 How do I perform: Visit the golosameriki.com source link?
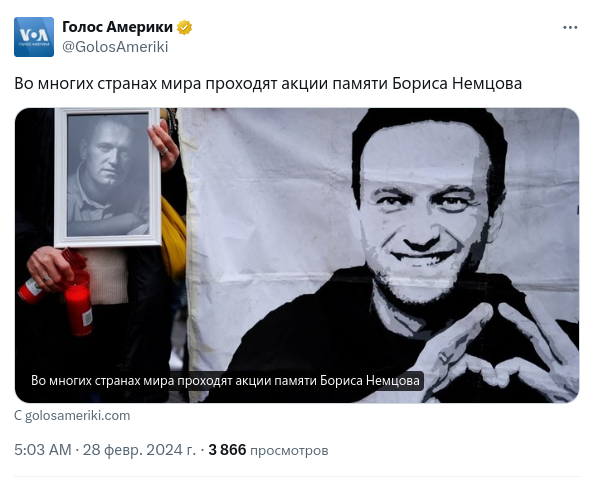pos(78,416)
